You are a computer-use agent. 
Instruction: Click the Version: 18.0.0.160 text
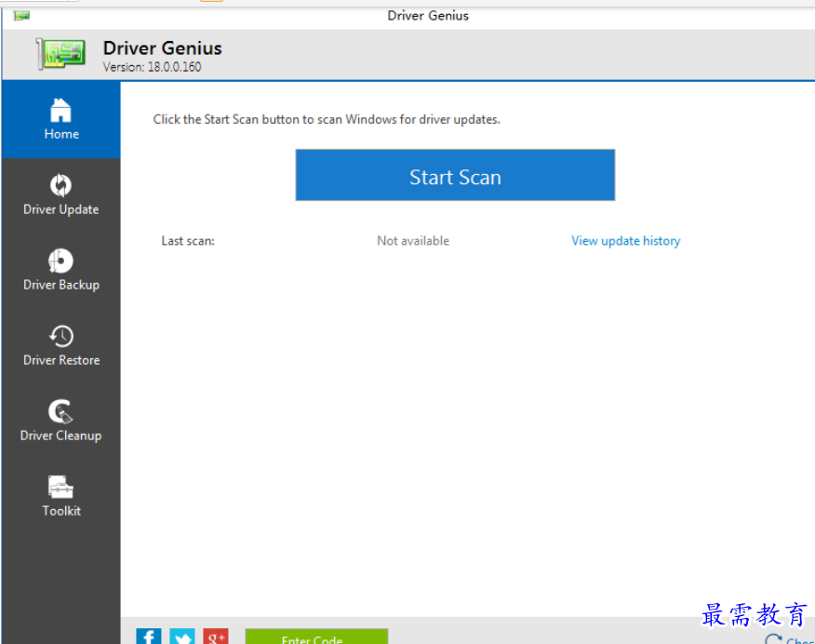pos(152,67)
